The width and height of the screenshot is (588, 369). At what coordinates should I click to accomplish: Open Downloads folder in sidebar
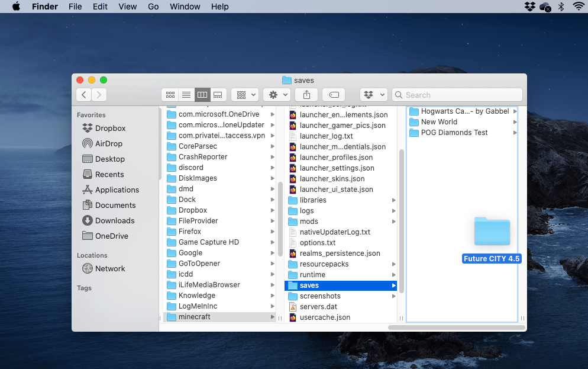[x=114, y=220]
